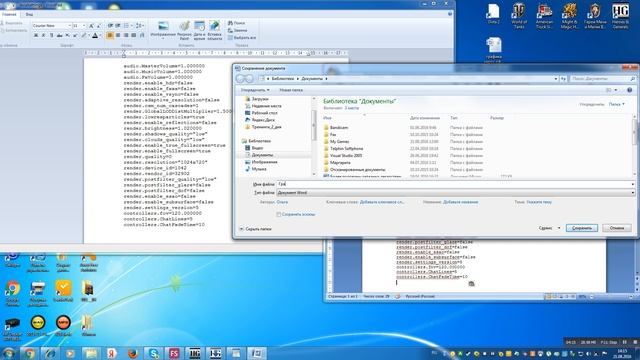
Task: Open Skype from the taskbar
Action: click(x=153, y=353)
